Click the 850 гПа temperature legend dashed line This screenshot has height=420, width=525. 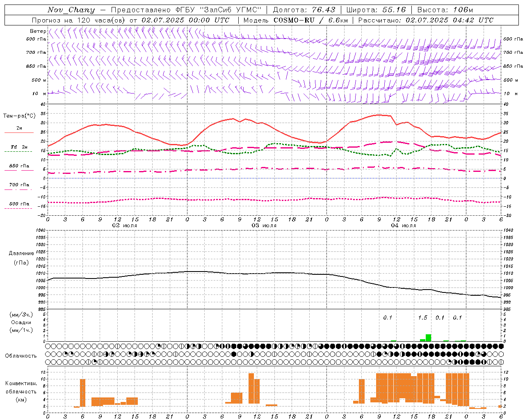(x=19, y=170)
